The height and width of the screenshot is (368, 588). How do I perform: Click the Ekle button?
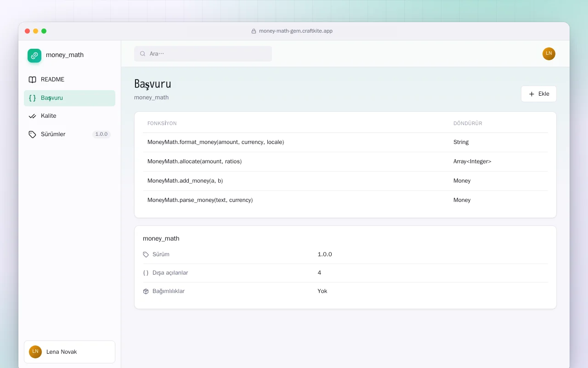[538, 94]
